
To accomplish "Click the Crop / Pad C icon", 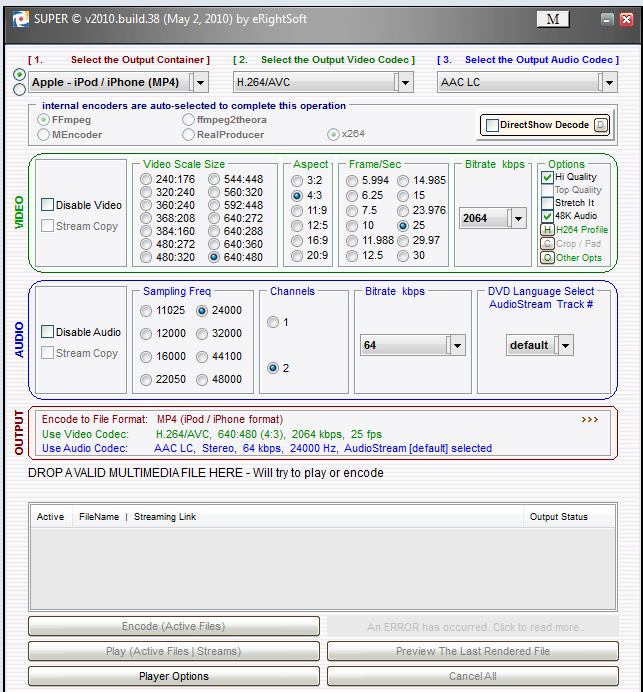I will [x=547, y=244].
